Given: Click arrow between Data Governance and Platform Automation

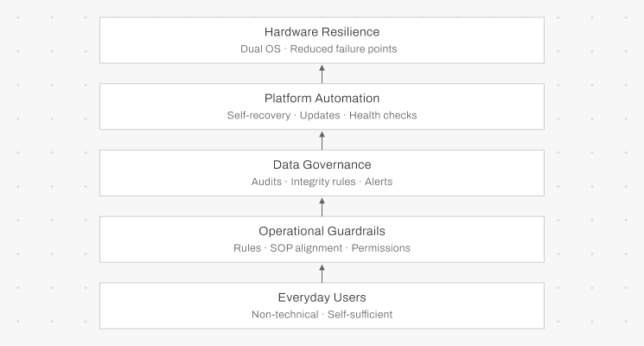Looking at the screenshot, I should point(322,139).
